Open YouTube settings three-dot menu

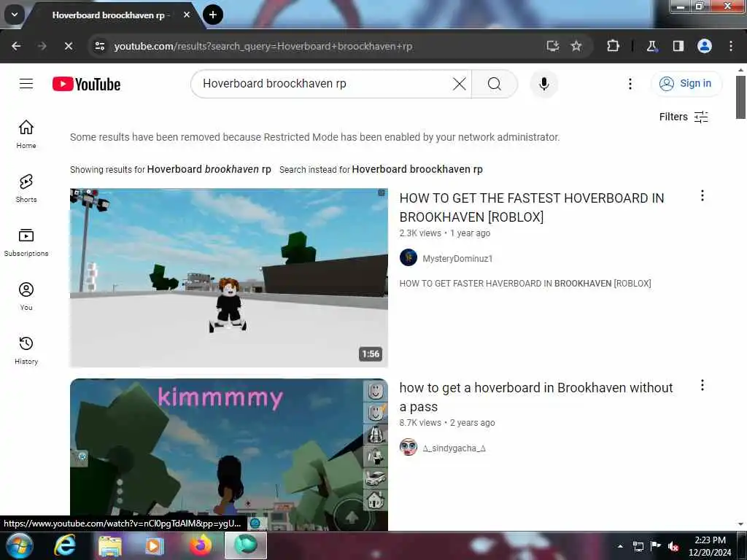pos(630,84)
